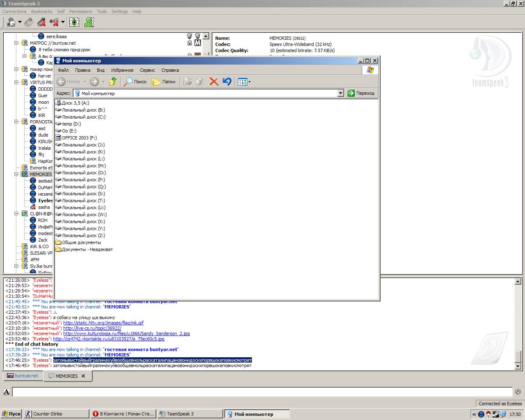Click the red Delete X icon in Explorer
The width and height of the screenshot is (525, 420).
214,82
